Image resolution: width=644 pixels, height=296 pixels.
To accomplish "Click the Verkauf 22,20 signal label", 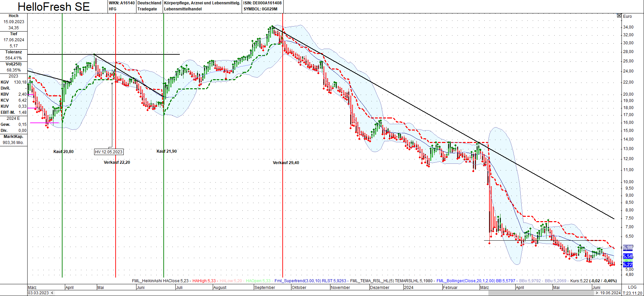I will [117, 162].
